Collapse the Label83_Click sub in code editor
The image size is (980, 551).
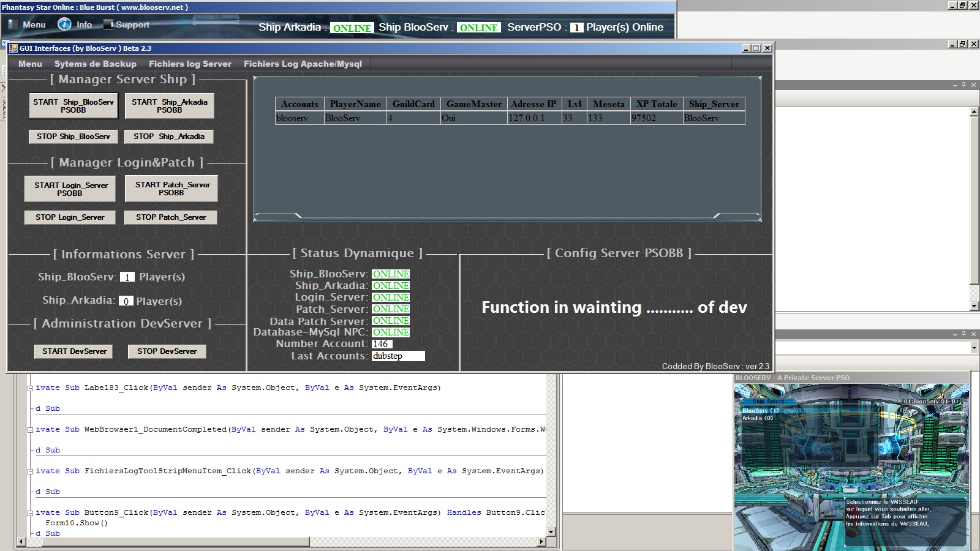tap(30, 388)
